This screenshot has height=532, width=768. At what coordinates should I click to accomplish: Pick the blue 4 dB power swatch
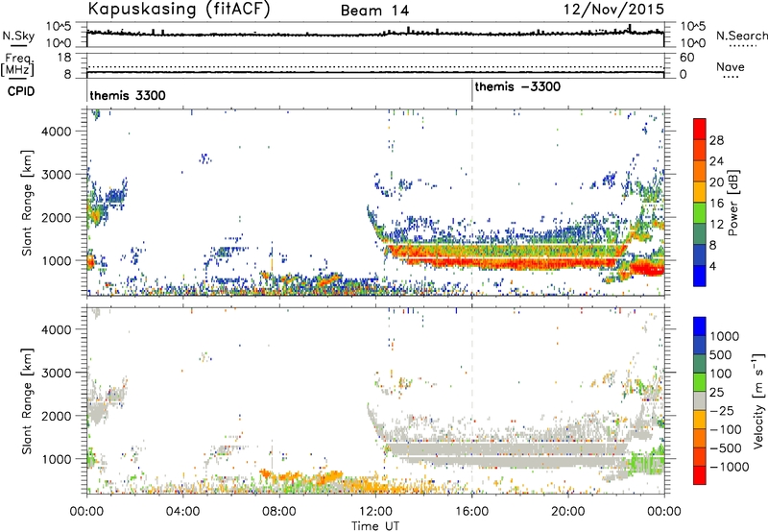point(700,277)
